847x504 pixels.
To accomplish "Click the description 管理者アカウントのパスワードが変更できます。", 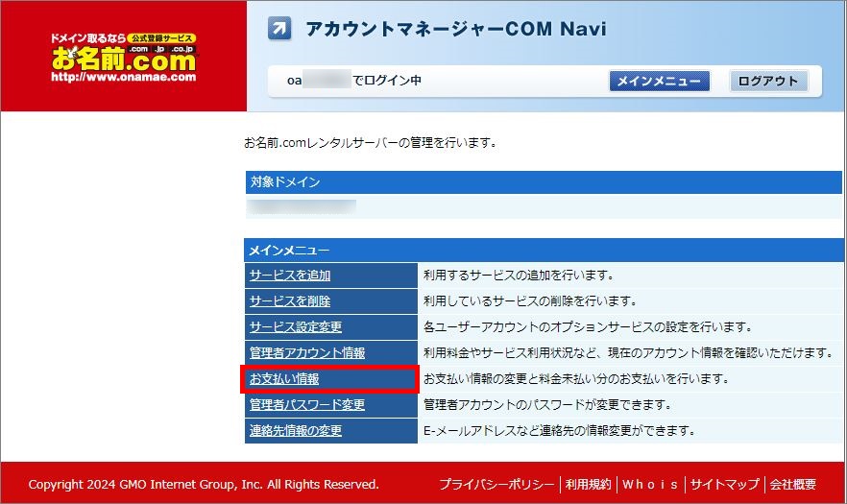I will coord(547,405).
